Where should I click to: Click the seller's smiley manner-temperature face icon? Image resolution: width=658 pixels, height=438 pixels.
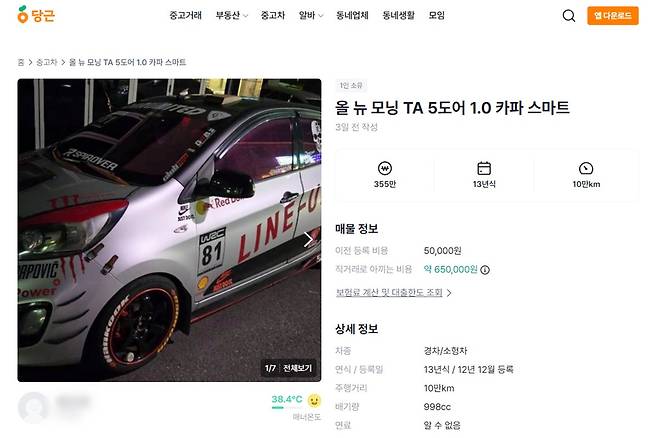point(314,401)
